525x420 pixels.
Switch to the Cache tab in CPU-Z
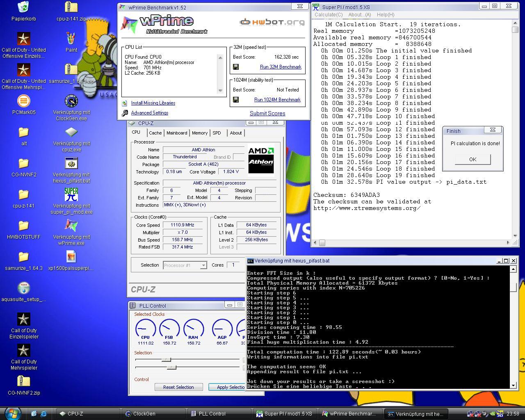click(x=155, y=133)
